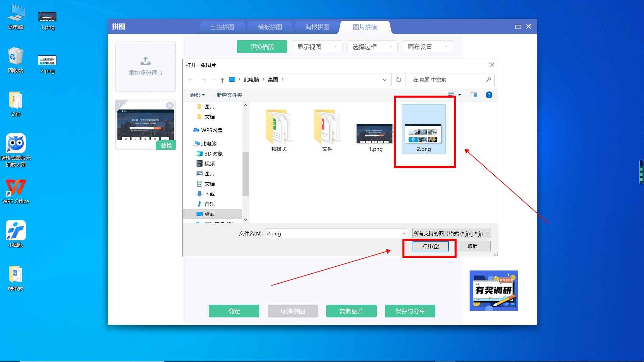
Task: Click the Help question mark icon in the dialog
Action: [x=489, y=95]
